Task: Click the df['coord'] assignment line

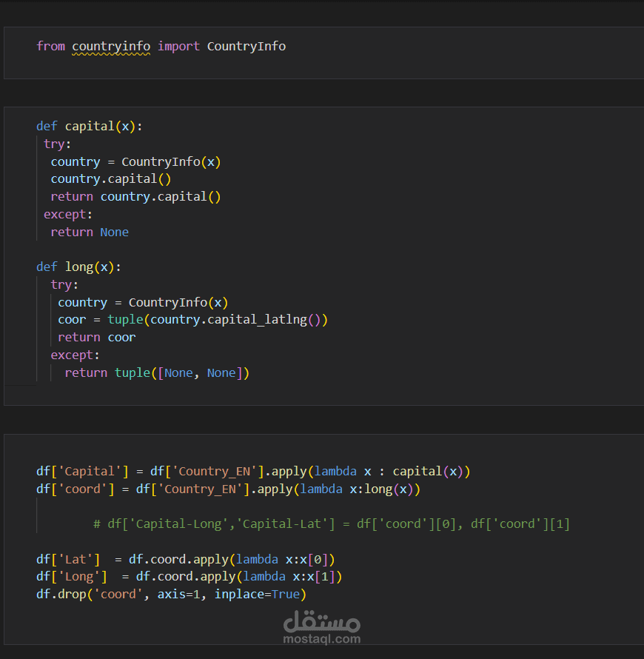Action: pos(228,489)
